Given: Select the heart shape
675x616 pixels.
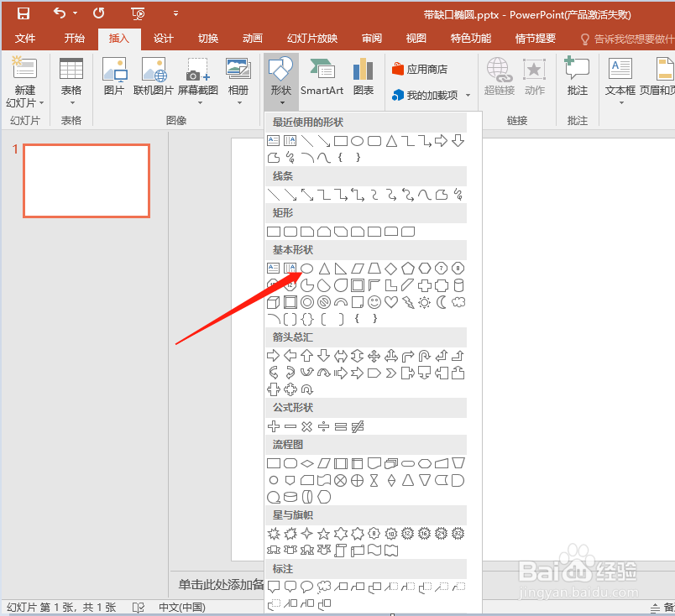Looking at the screenshot, I should pos(391,302).
